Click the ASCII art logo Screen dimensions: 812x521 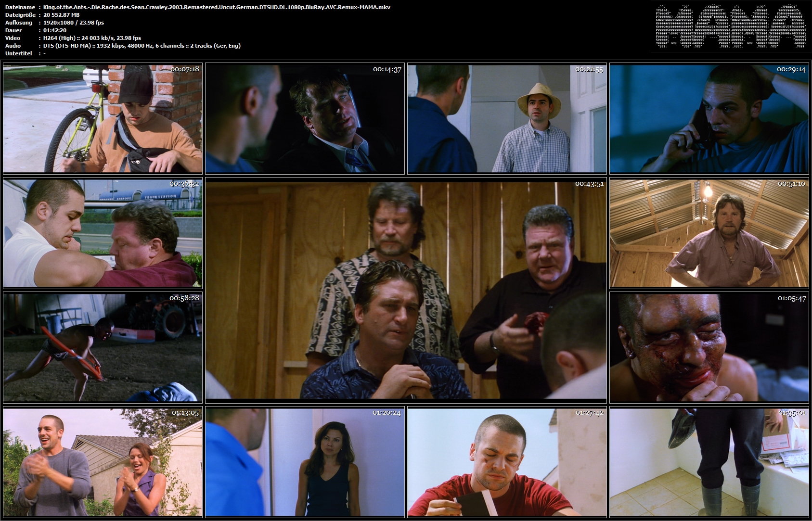pyautogui.click(x=731, y=26)
